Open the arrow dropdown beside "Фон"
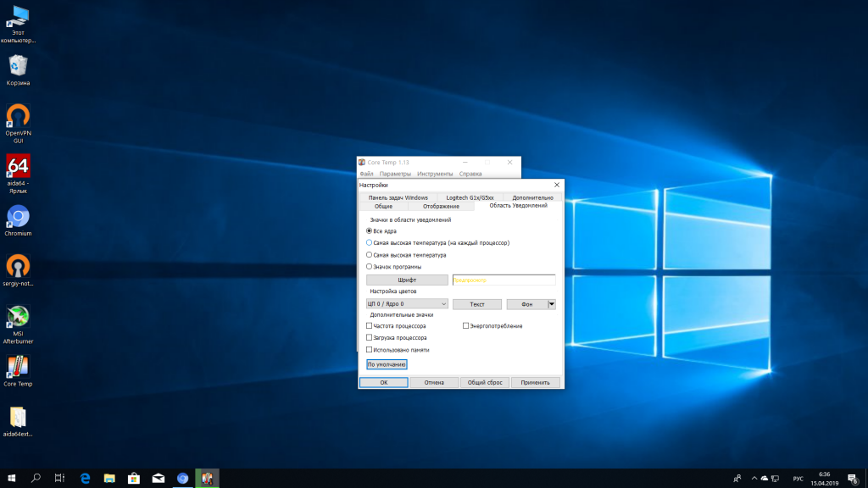 click(552, 304)
